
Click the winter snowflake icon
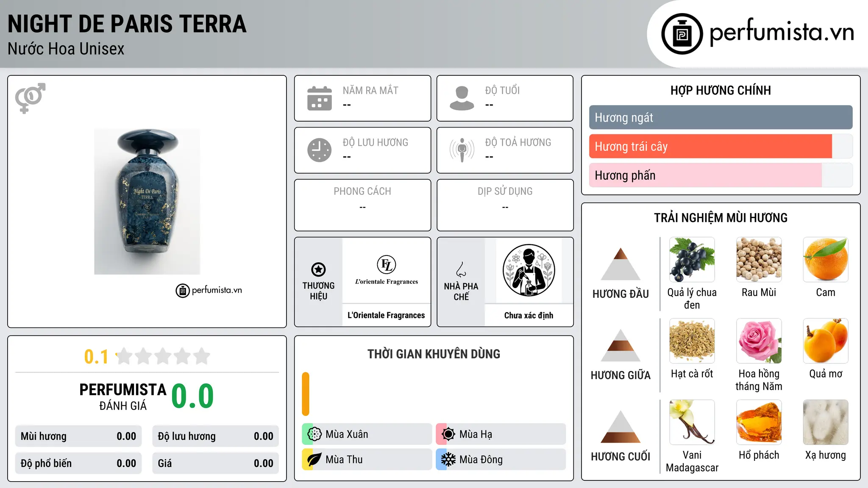pyautogui.click(x=448, y=460)
